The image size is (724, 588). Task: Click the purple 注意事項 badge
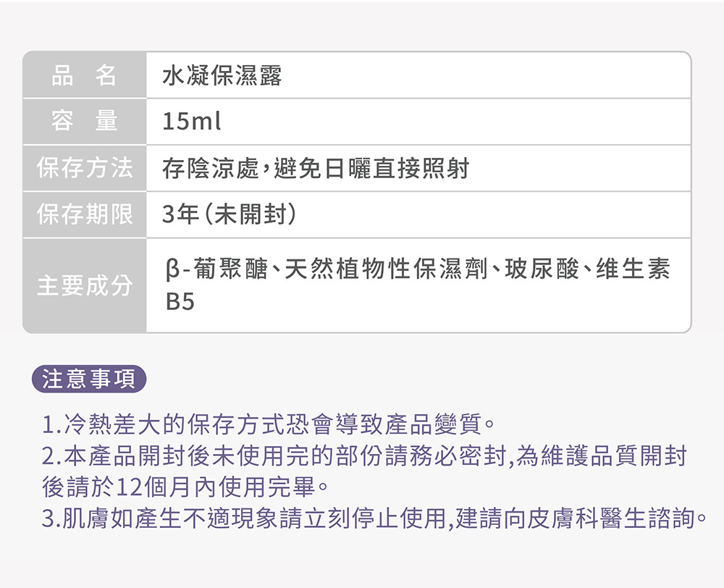point(89,379)
